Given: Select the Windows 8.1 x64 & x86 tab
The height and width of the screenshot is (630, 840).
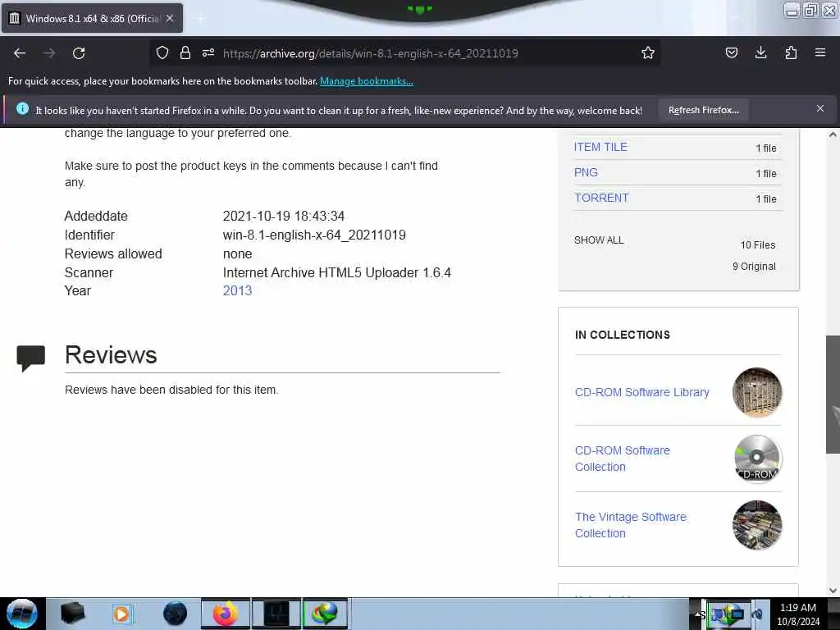Looking at the screenshot, I should pyautogui.click(x=92, y=18).
